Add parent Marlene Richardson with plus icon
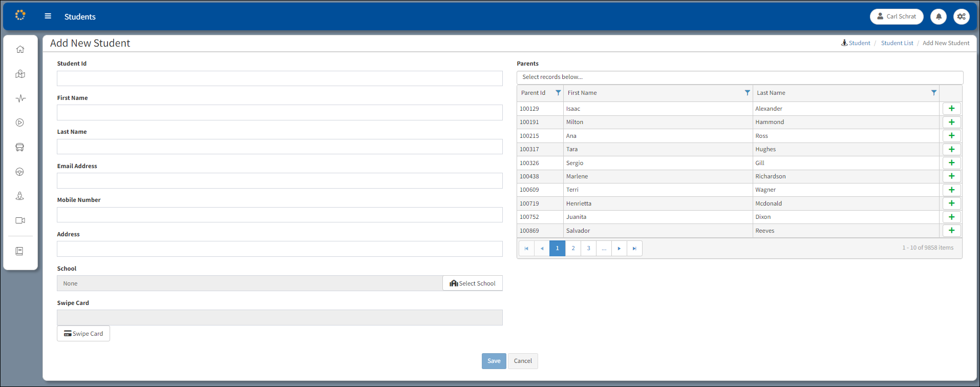 coord(951,176)
